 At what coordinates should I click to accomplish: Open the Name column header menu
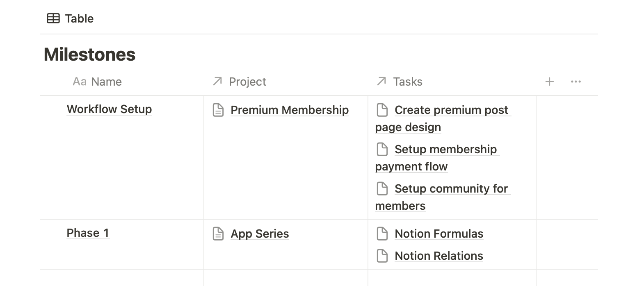tap(98, 82)
